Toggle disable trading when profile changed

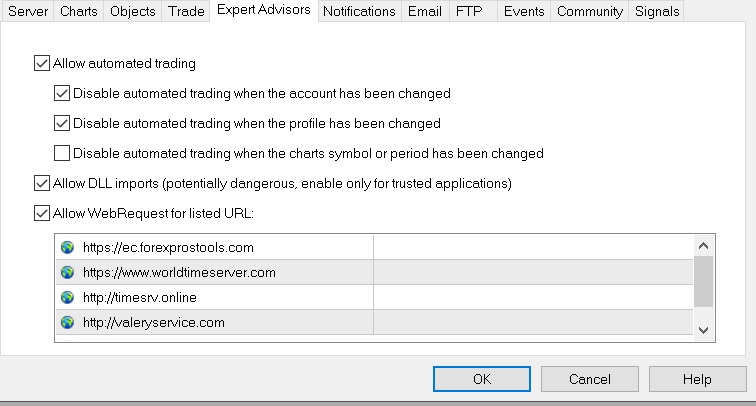(x=62, y=123)
